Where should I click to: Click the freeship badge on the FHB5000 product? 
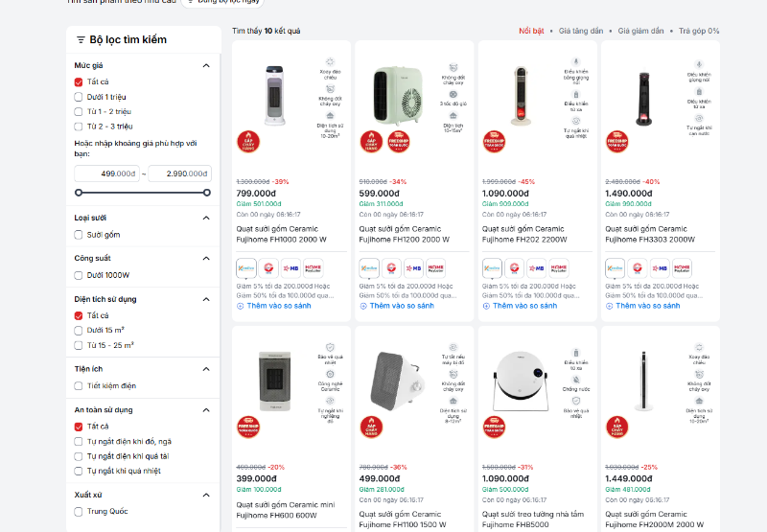494,427
